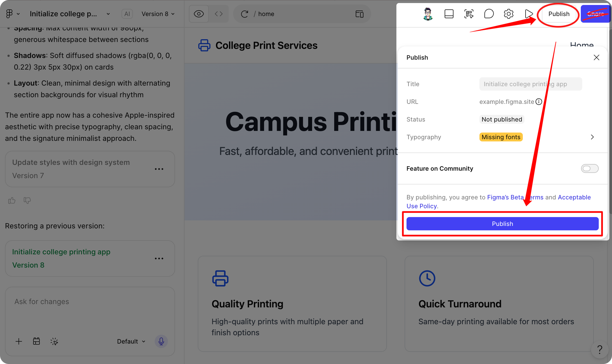This screenshot has width=612, height=364.
Task: Edit the Title field in Publish dialog
Action: [531, 84]
